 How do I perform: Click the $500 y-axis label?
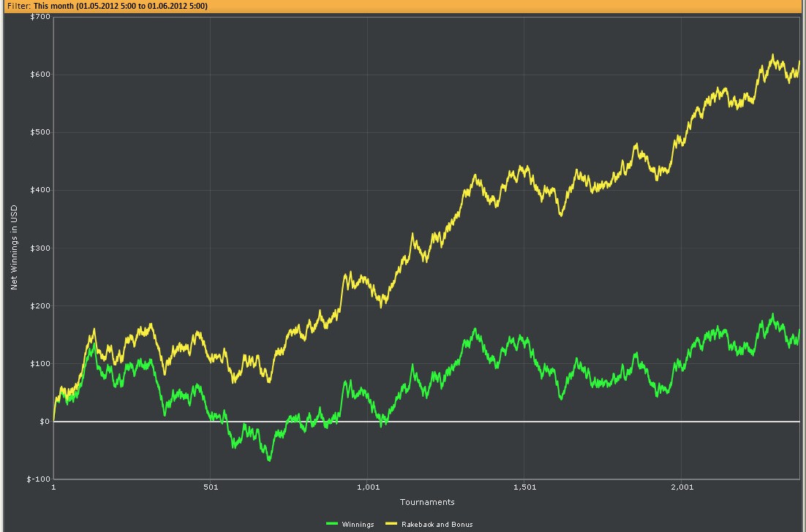[40, 132]
